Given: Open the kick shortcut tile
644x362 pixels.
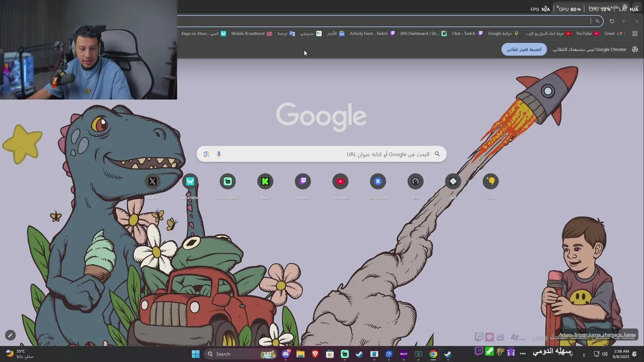Looking at the screenshot, I should point(265,187).
